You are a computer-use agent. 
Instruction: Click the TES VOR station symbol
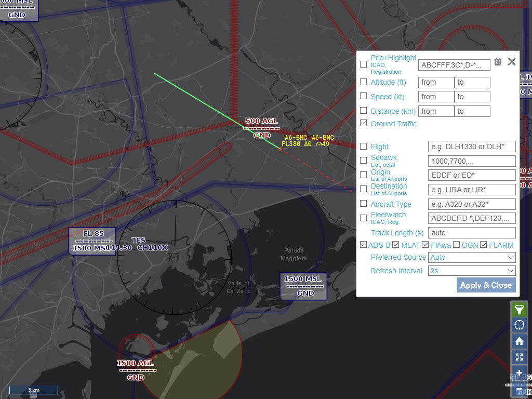point(174,258)
